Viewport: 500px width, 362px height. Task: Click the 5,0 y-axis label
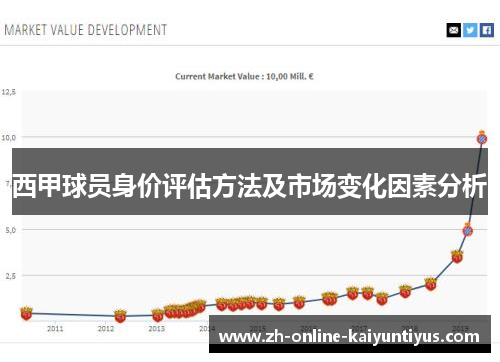(x=10, y=230)
